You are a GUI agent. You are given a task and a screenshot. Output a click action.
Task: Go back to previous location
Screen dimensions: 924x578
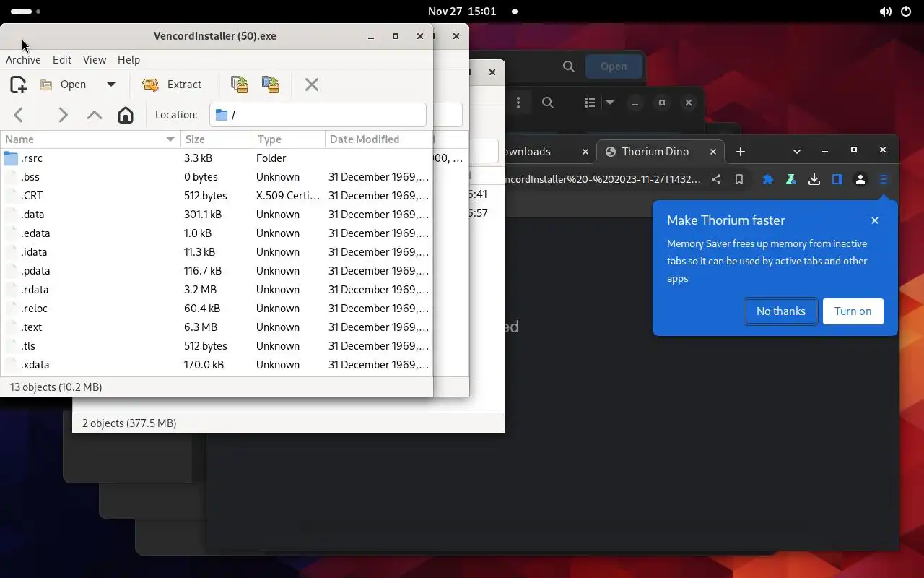(x=19, y=115)
